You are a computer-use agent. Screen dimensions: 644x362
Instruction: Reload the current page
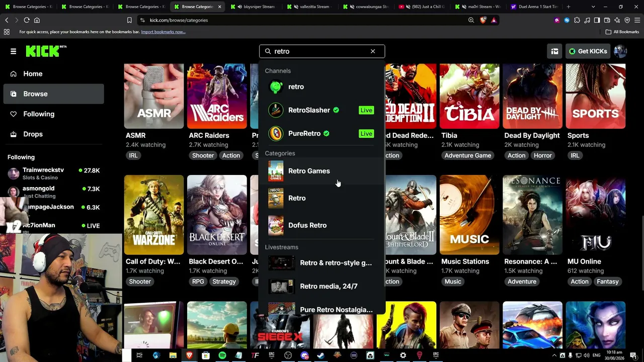[x=27, y=20]
